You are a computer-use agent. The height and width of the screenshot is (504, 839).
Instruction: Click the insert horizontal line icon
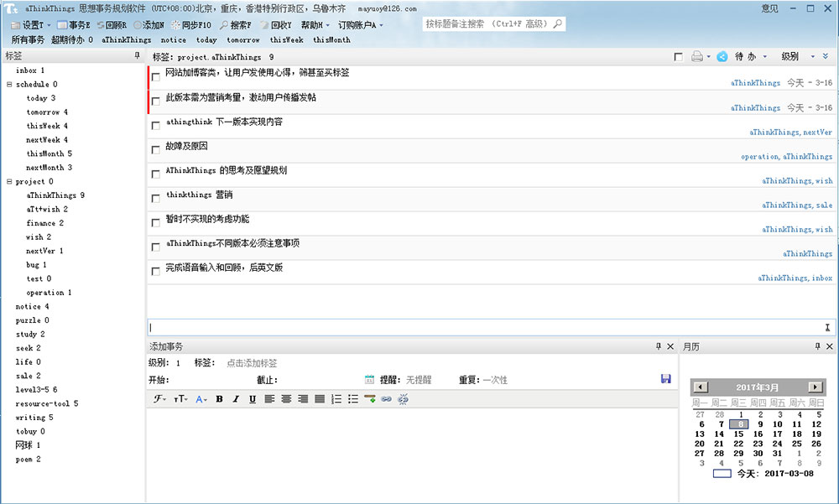[370, 399]
